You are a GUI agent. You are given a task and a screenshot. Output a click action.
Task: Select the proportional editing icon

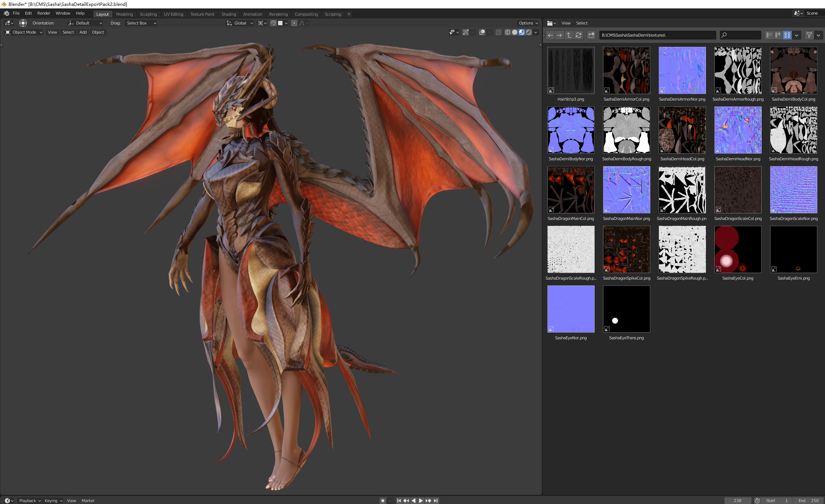click(x=295, y=23)
